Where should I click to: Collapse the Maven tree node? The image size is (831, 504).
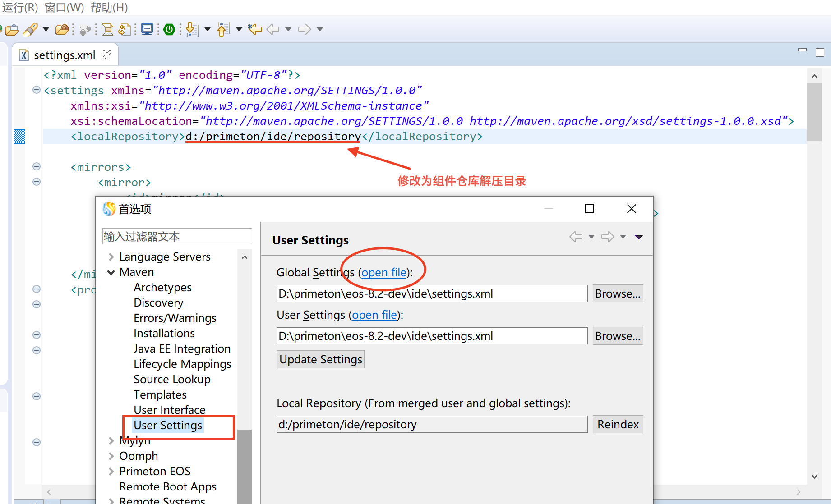pyautogui.click(x=111, y=272)
